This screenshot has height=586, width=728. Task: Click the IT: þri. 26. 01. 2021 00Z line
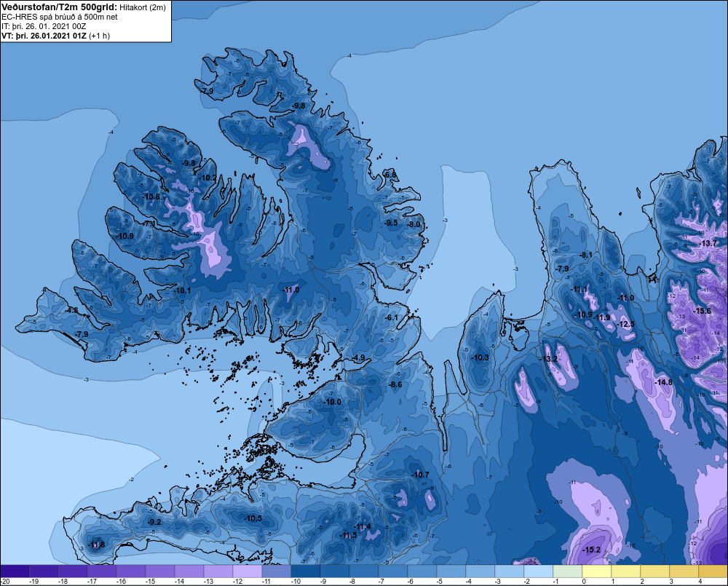[44, 26]
